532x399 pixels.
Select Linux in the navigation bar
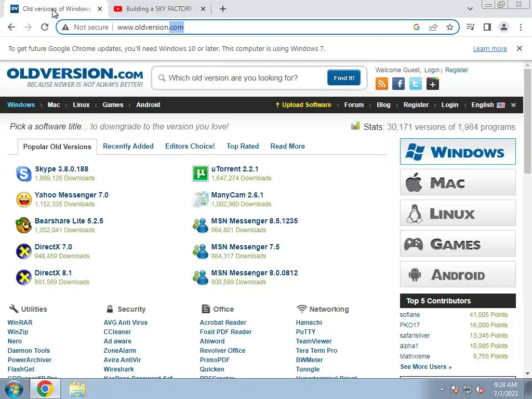[x=81, y=105]
